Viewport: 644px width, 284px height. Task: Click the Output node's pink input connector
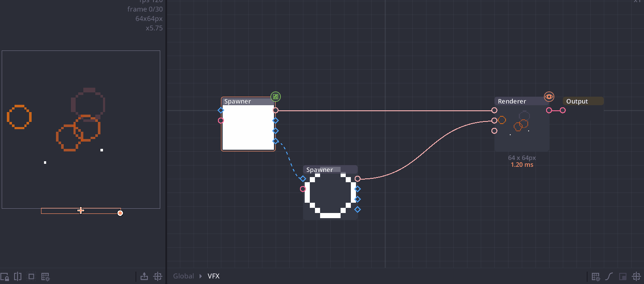click(x=563, y=110)
